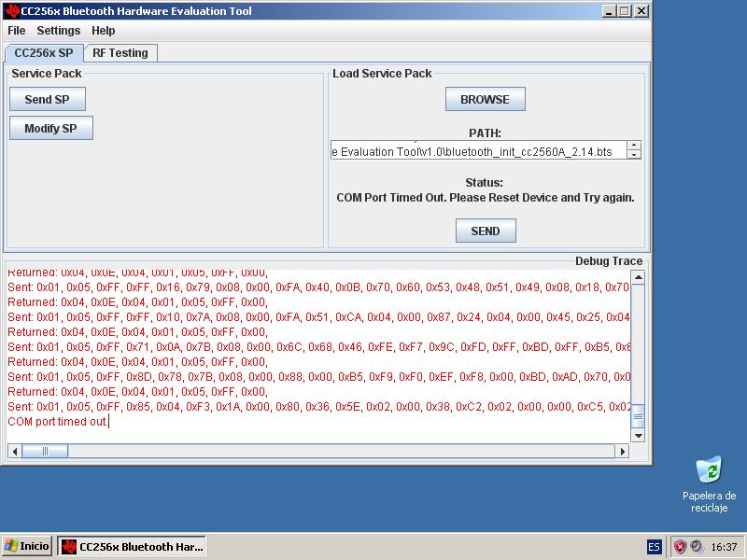The height and width of the screenshot is (560, 747).
Task: Click the Modify SP button
Action: coord(51,128)
